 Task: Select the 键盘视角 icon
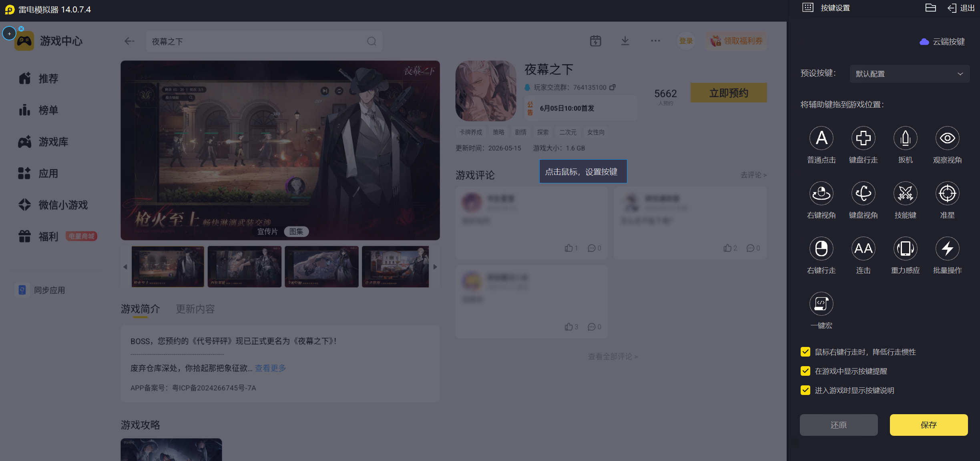(864, 194)
